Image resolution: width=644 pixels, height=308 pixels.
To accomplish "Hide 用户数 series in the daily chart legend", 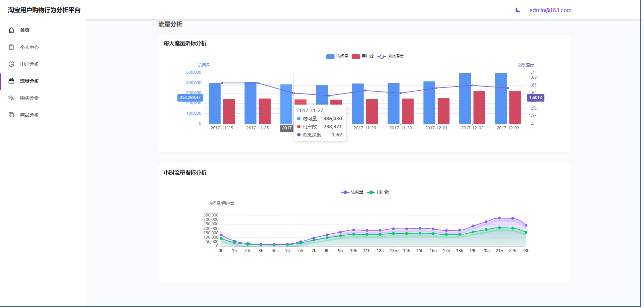I will (363, 56).
